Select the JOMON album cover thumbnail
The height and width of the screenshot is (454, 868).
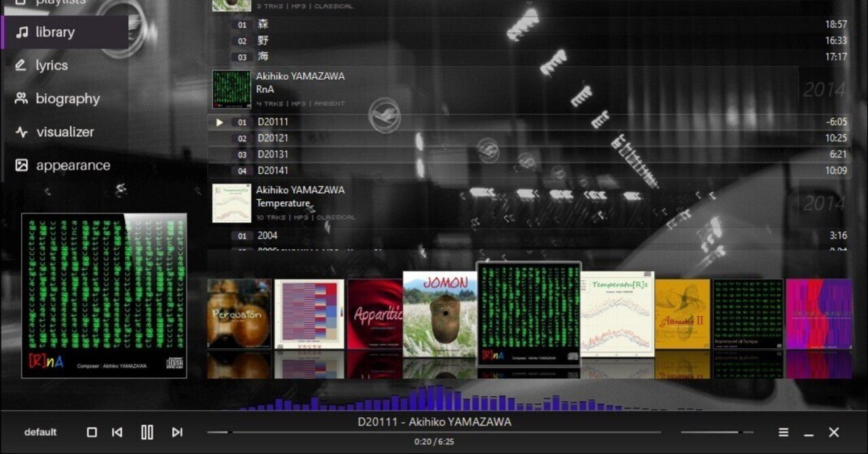pos(437,312)
